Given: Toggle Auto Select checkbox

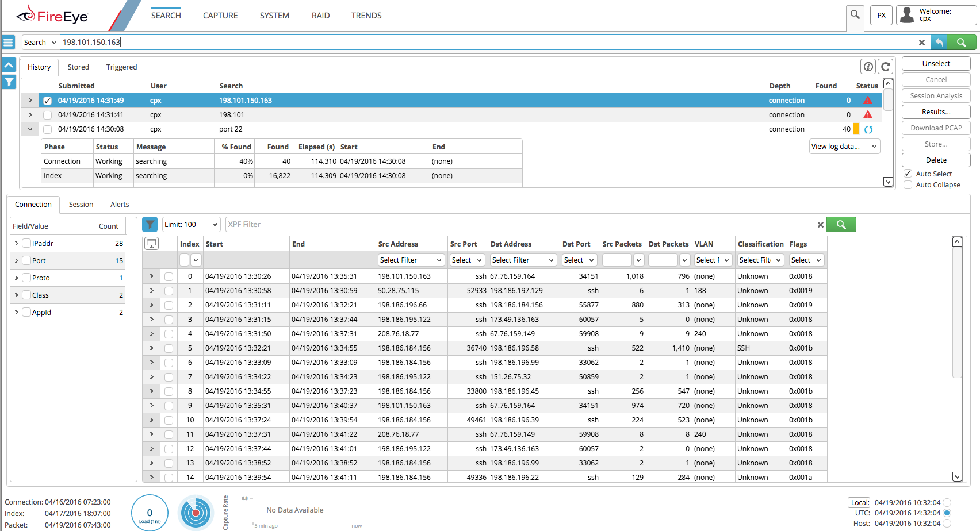Looking at the screenshot, I should pos(908,174).
